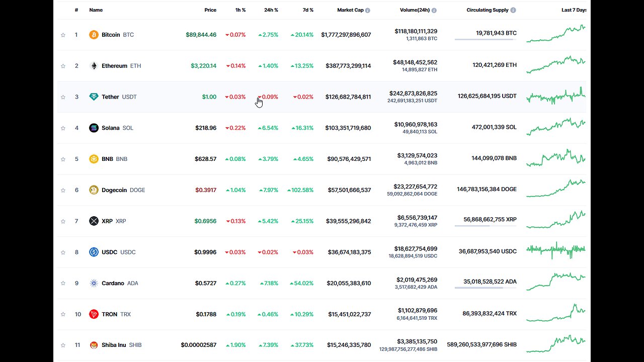Toggle the watchlist star for Solana
Image resolution: width=644 pixels, height=362 pixels.
(x=63, y=128)
